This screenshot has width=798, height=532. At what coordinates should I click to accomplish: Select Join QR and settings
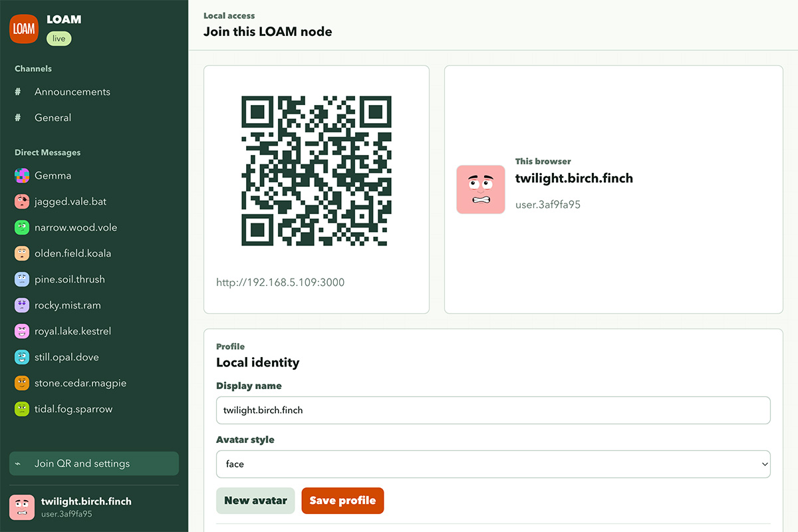click(x=94, y=464)
